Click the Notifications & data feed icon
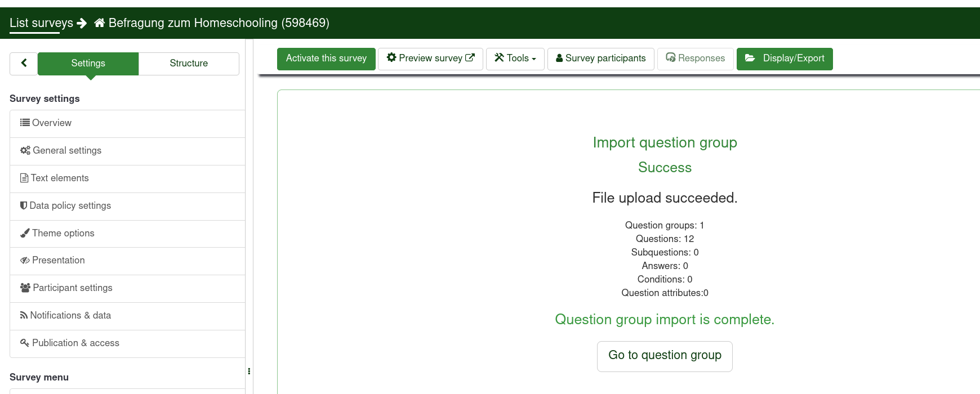 (x=24, y=315)
